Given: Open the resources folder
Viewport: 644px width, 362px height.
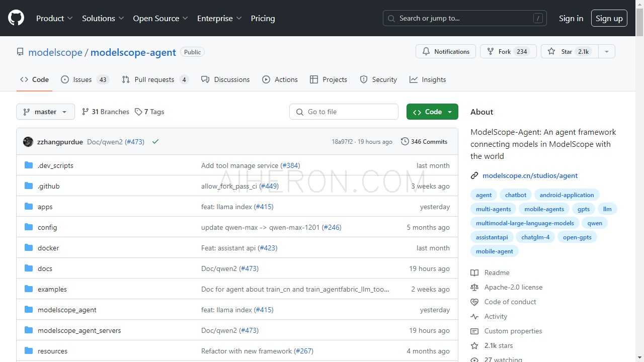Looking at the screenshot, I should pos(52,351).
